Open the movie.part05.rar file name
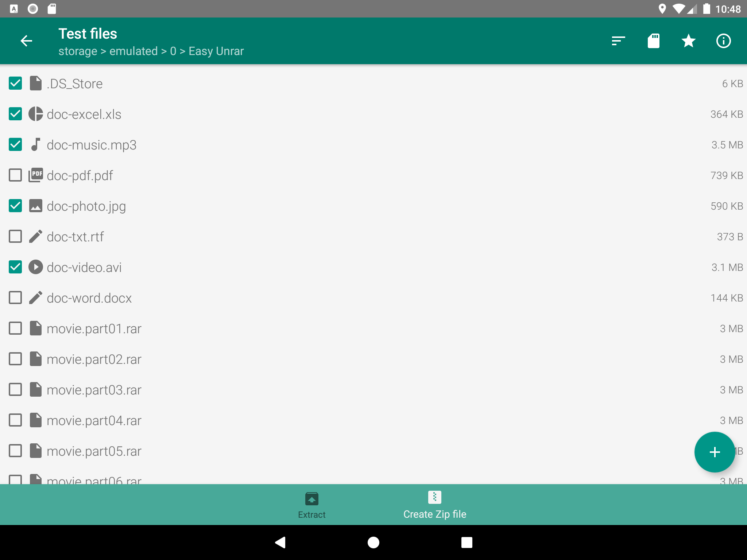This screenshot has width=747, height=560. point(94,451)
